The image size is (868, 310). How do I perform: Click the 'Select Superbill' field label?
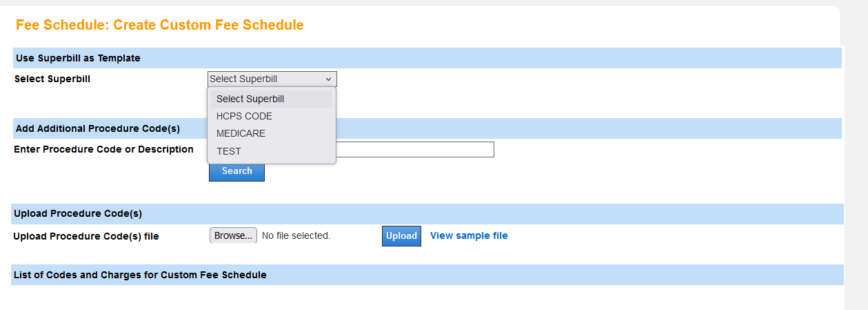coord(52,79)
